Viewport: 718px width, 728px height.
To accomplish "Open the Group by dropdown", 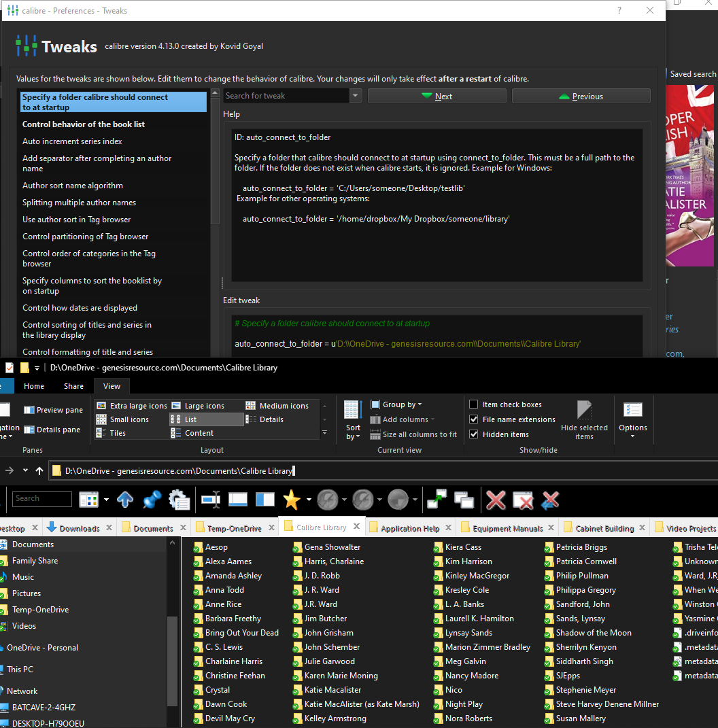I will 396,404.
